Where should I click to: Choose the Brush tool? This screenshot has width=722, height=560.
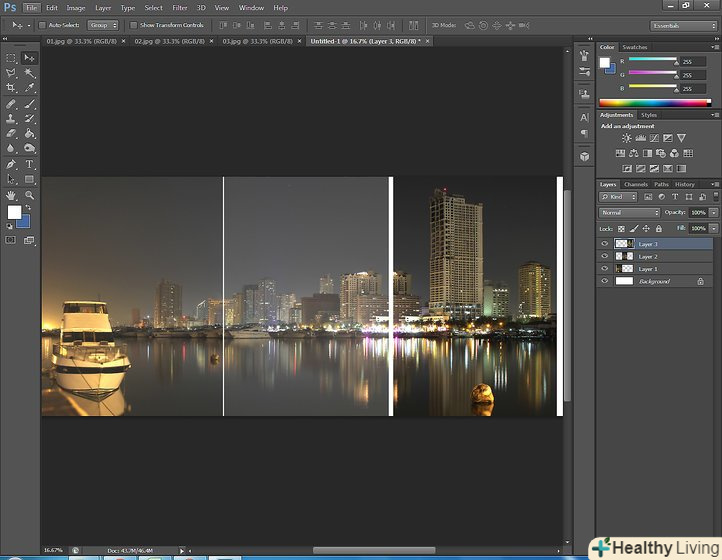click(29, 103)
